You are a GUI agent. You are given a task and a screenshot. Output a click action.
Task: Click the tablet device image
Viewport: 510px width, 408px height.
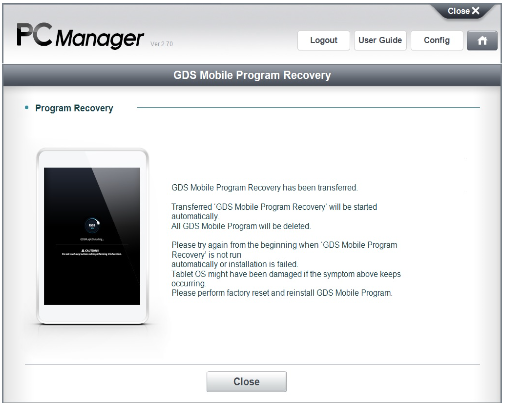click(x=92, y=236)
